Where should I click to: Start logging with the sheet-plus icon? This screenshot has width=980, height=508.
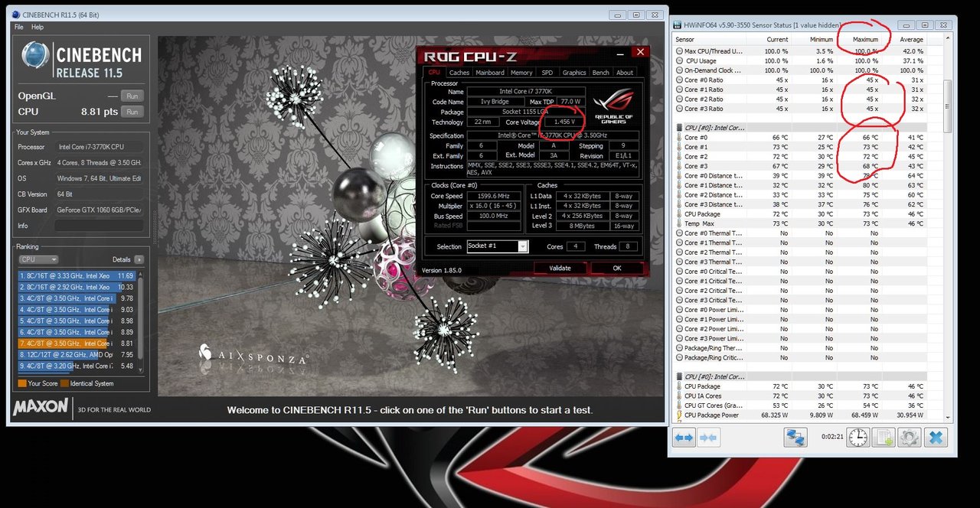(x=884, y=438)
